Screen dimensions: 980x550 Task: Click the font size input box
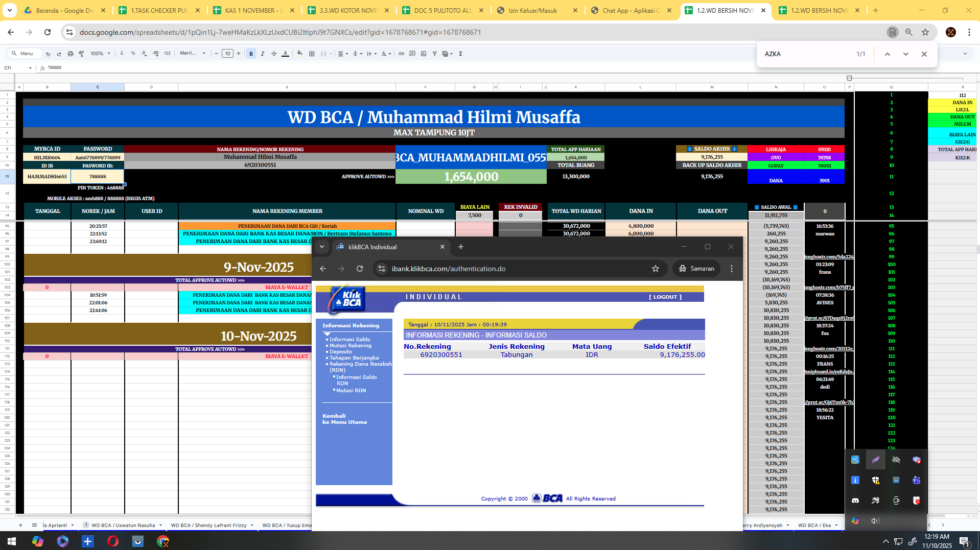click(x=227, y=54)
